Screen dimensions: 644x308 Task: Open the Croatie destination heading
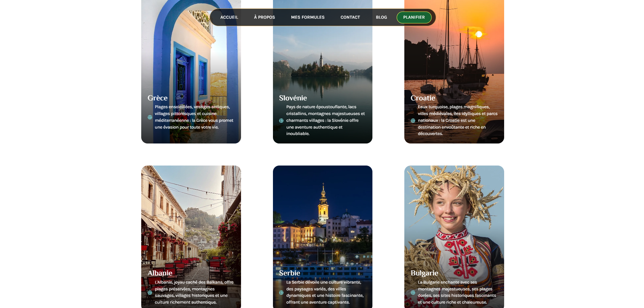pyautogui.click(x=423, y=98)
